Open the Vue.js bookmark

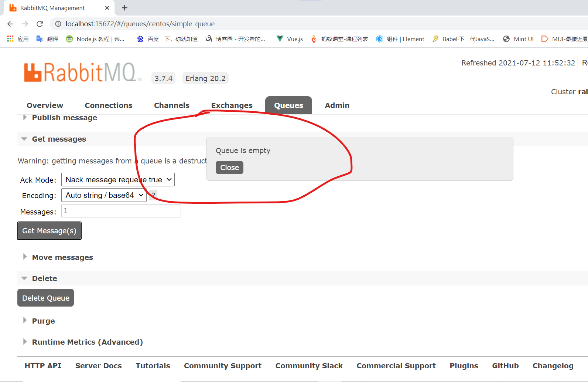point(290,39)
